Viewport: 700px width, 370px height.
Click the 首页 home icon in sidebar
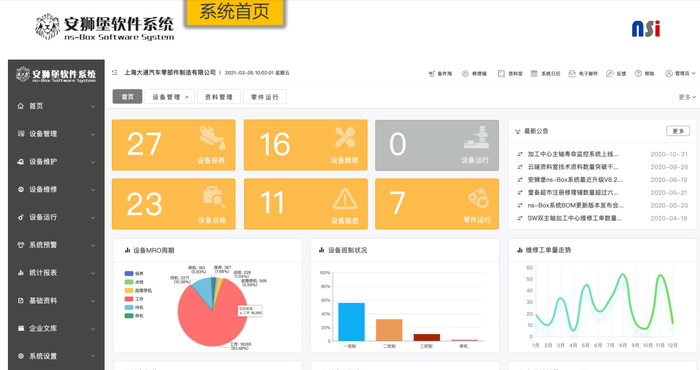[x=21, y=106]
